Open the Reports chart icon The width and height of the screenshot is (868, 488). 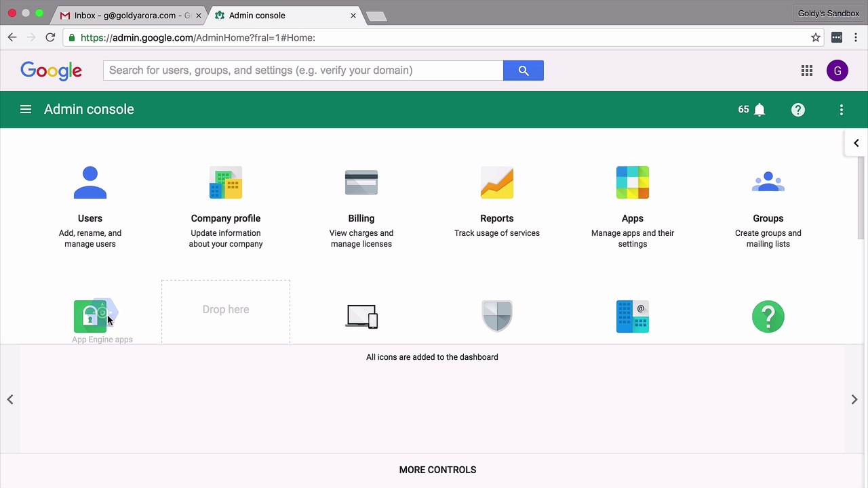point(497,182)
